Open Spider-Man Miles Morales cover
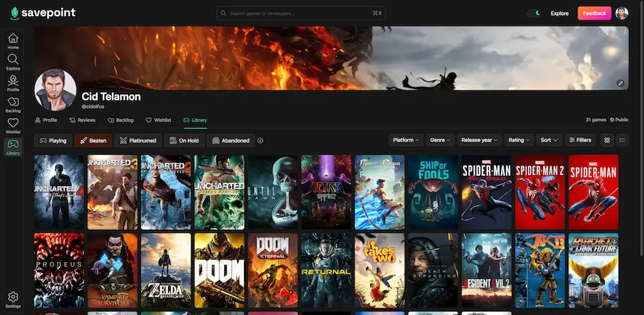This screenshot has height=315, width=644. tap(487, 192)
